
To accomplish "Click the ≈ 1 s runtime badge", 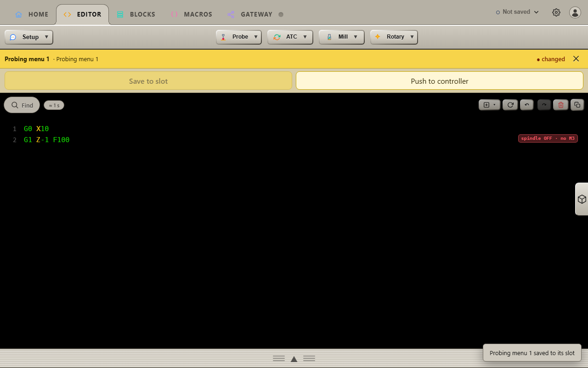I will pyautogui.click(x=54, y=105).
